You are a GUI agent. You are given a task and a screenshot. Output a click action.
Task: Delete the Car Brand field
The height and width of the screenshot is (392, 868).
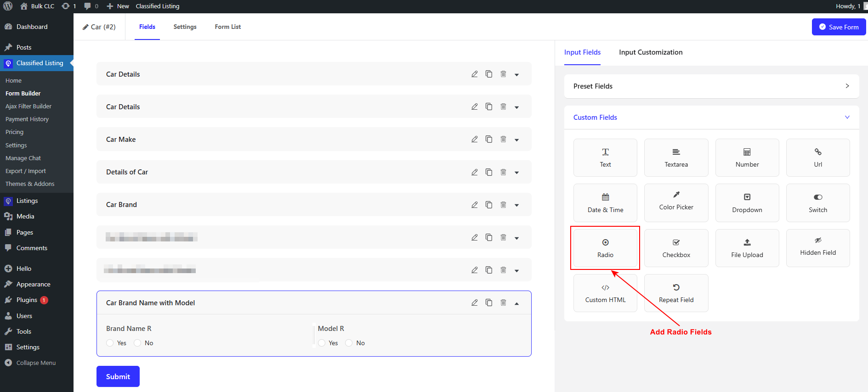(503, 205)
